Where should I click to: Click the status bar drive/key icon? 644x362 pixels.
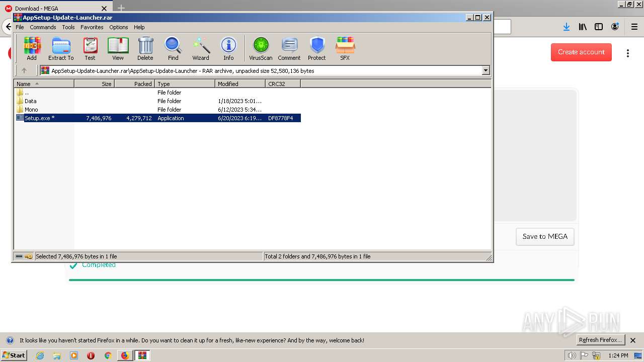(x=24, y=256)
